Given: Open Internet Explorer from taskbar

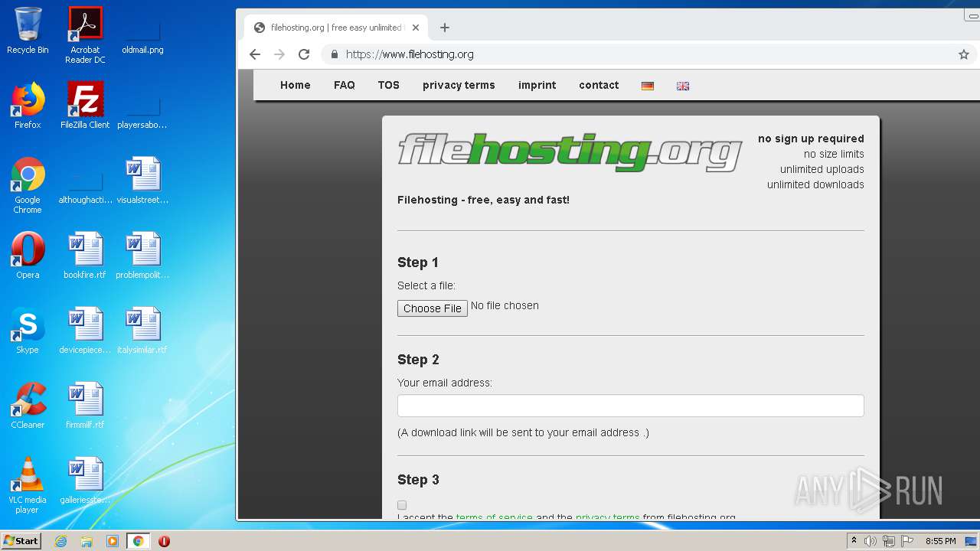Looking at the screenshot, I should click(60, 541).
